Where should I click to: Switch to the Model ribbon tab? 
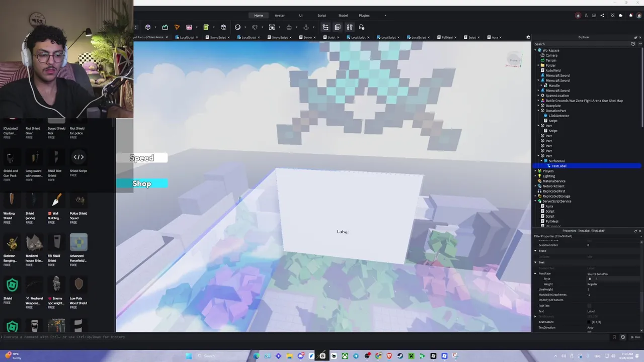(x=343, y=16)
